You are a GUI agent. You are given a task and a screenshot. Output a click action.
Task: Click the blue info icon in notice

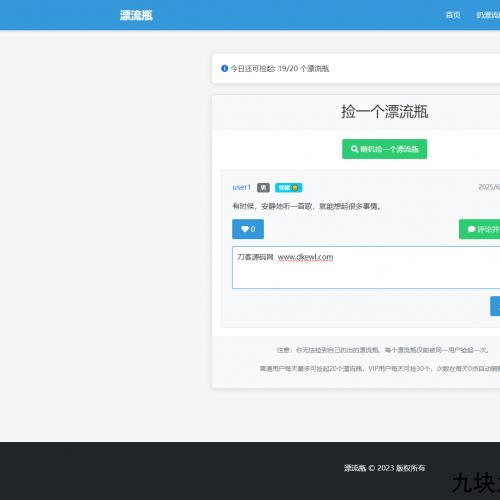[225, 68]
